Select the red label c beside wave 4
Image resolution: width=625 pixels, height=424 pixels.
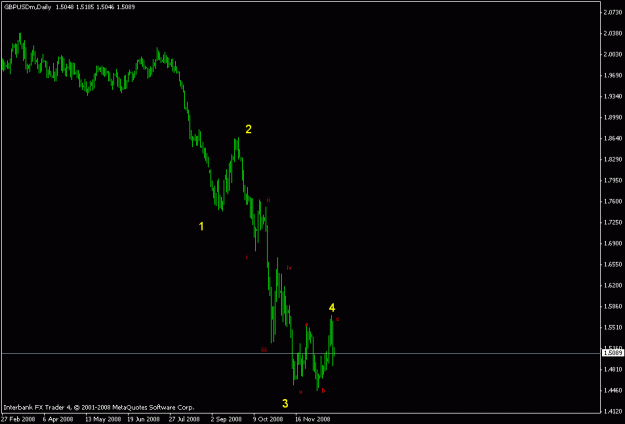coord(338,319)
